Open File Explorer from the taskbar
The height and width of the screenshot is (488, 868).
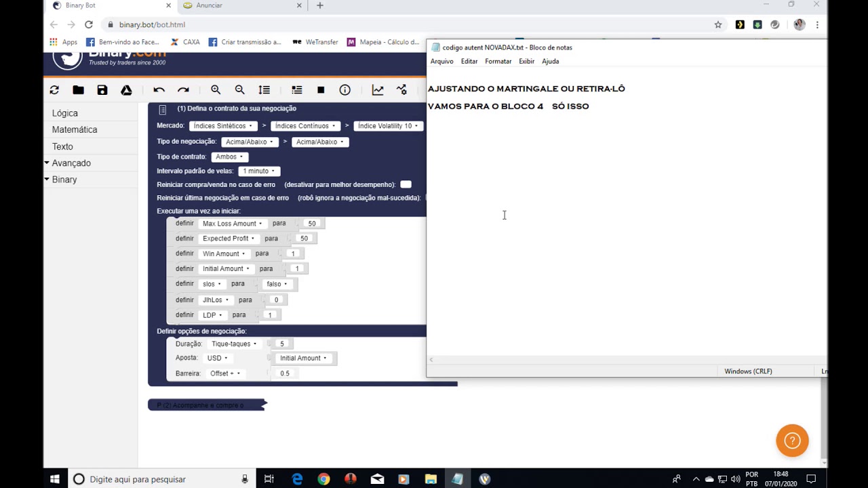click(431, 479)
